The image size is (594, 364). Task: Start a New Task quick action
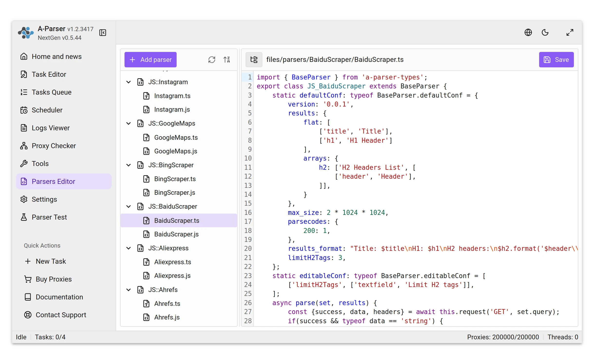[x=45, y=261]
